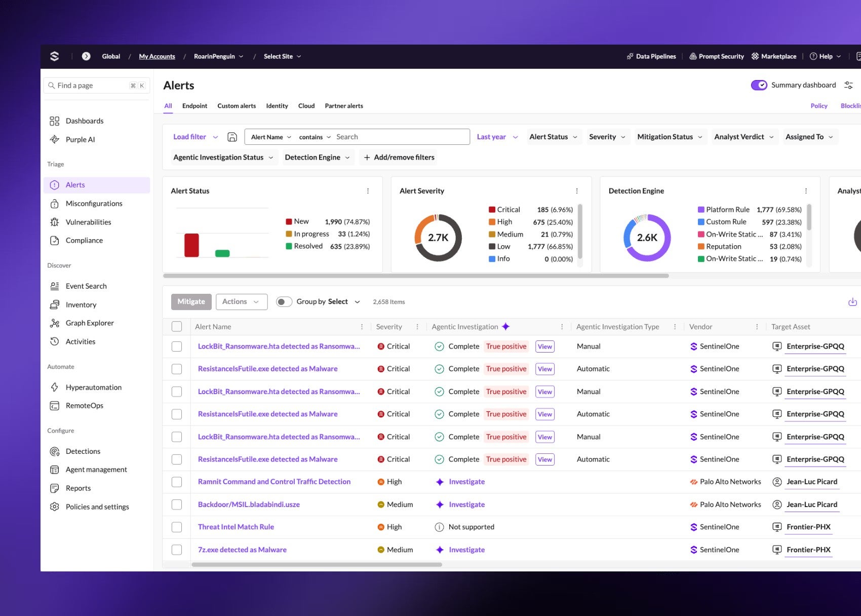
Task: Click the save filter icon
Action: tap(232, 137)
